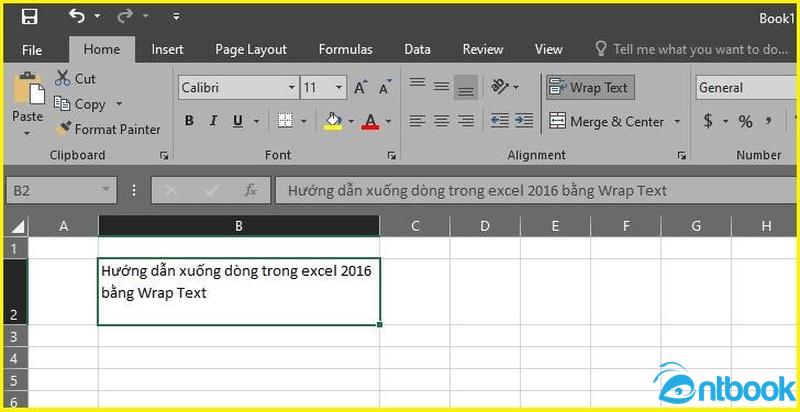Screen dimensions: 800x412
Task: Open the General number format dropdown
Action: point(746,88)
